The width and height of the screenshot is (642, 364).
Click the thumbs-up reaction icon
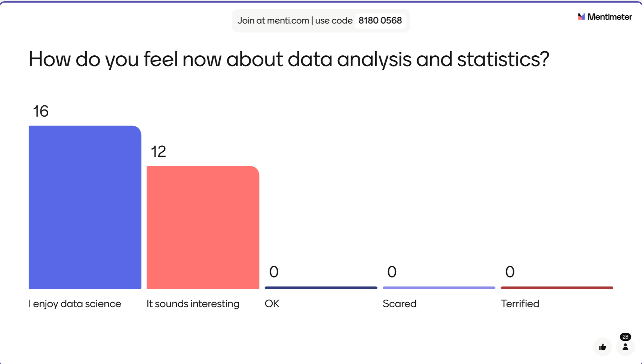pos(602,347)
